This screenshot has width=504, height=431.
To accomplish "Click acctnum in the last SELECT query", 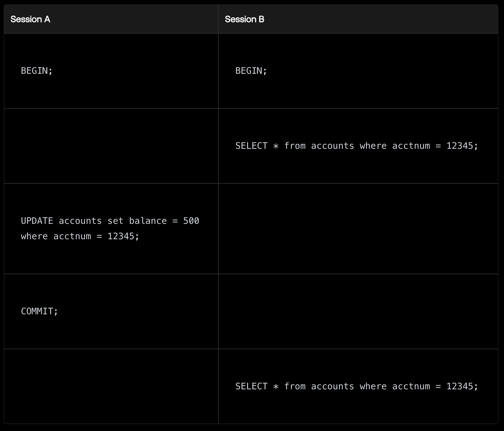I will point(411,386).
